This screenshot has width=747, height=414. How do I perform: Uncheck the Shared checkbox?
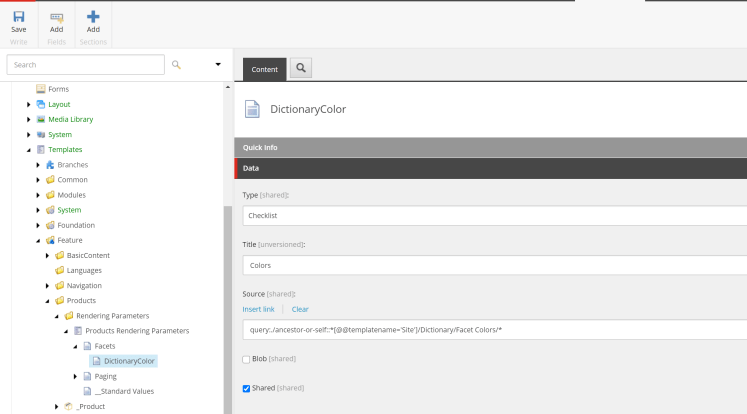coord(247,388)
